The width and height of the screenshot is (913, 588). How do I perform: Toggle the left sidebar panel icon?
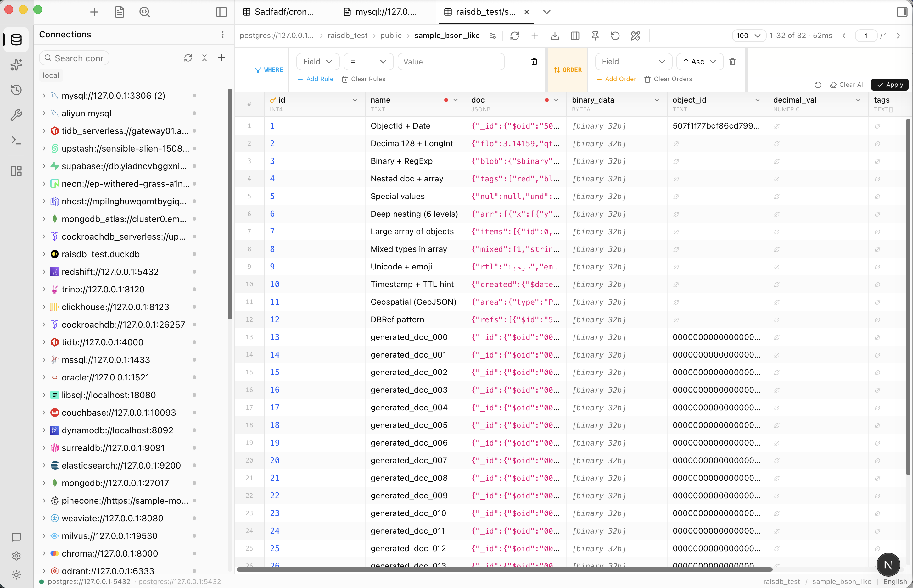coord(221,12)
